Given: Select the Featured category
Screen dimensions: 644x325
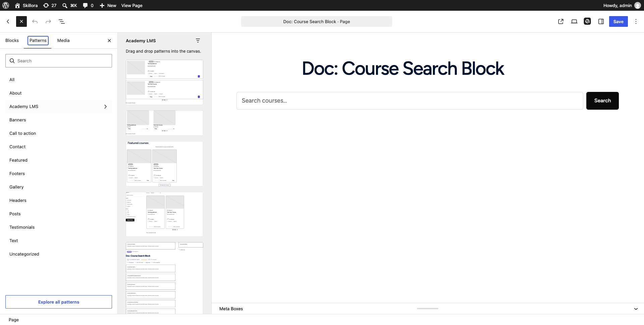Looking at the screenshot, I should click(x=59, y=160).
